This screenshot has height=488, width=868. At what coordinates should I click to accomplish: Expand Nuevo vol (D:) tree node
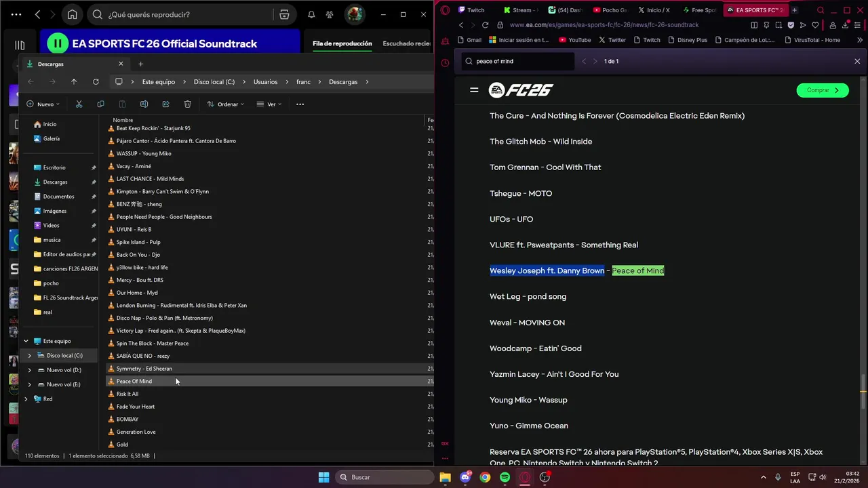click(29, 370)
